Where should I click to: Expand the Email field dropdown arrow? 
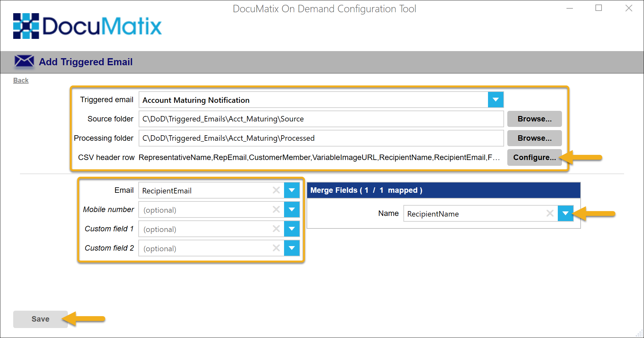292,190
